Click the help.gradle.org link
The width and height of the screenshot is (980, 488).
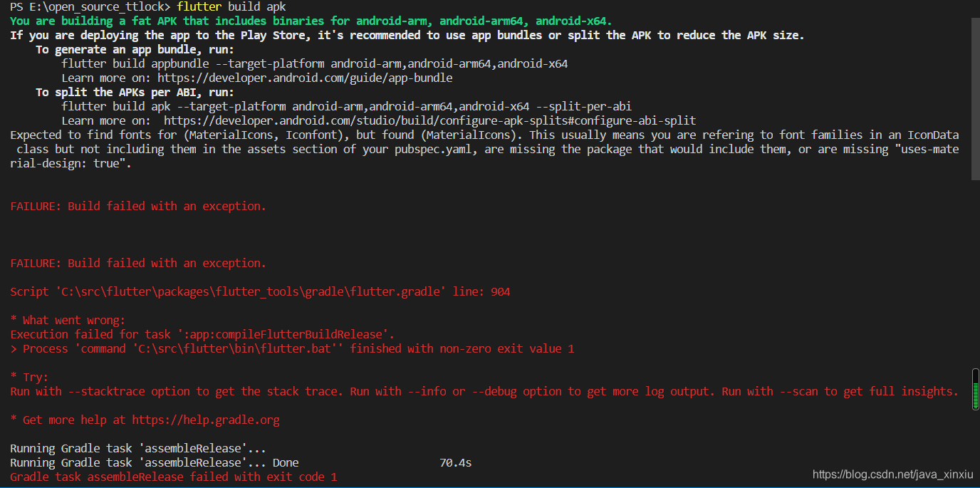click(206, 420)
